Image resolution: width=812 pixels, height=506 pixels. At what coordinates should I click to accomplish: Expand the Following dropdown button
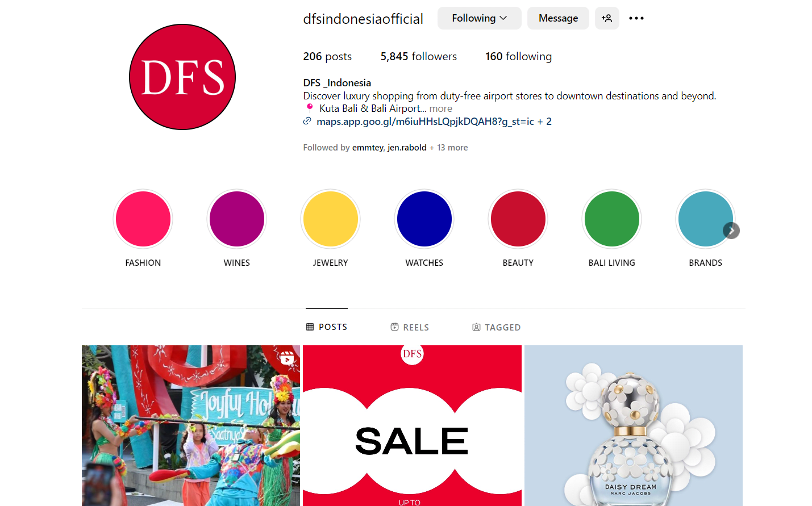(479, 18)
